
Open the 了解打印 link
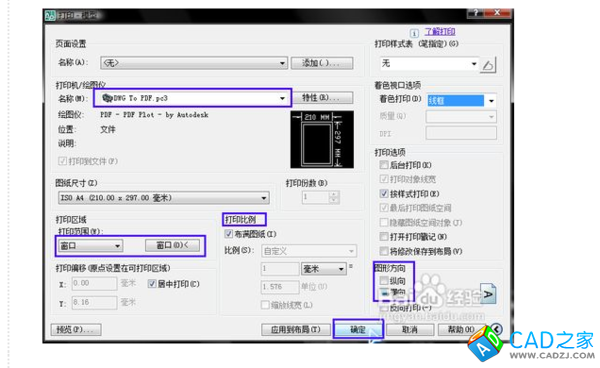pos(440,32)
